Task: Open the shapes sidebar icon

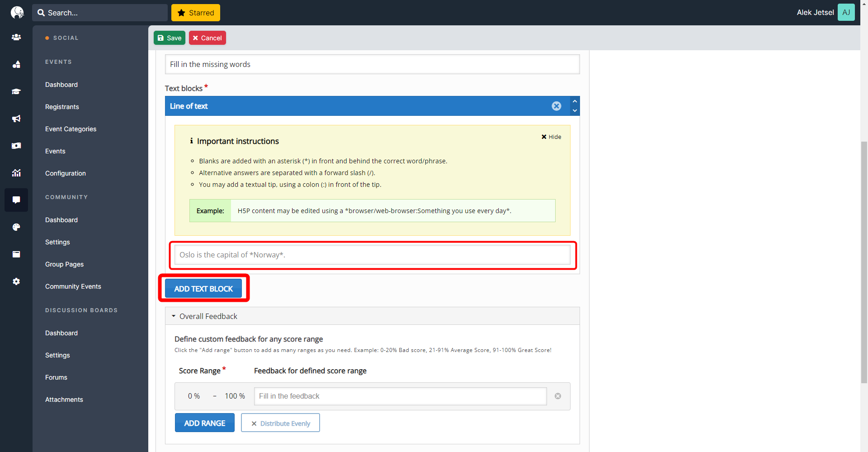Action: (x=16, y=64)
